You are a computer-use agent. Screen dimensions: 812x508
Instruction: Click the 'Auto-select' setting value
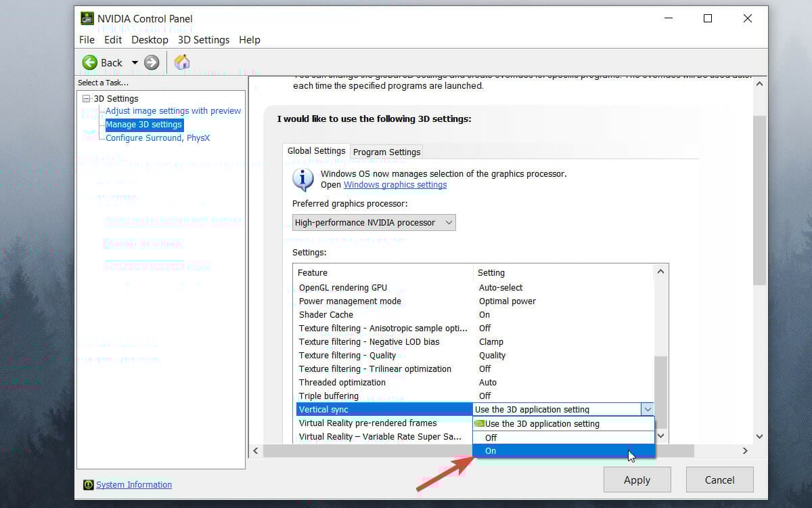pyautogui.click(x=501, y=288)
